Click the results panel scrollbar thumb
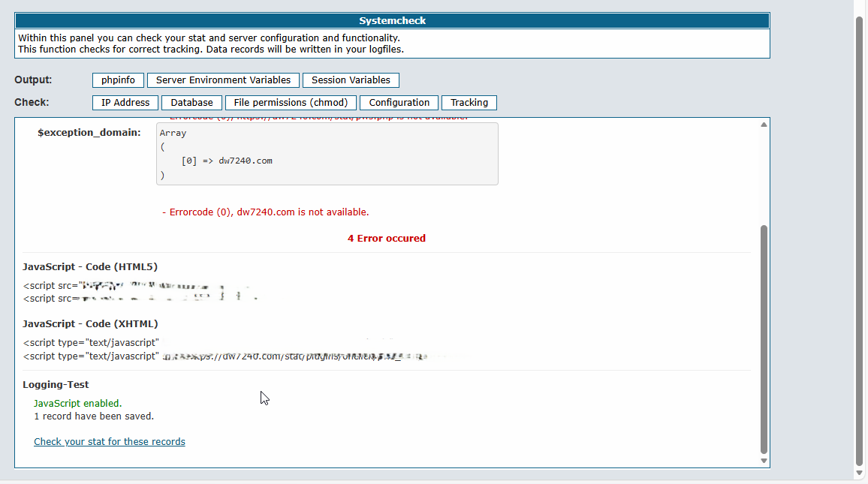 tap(764, 338)
